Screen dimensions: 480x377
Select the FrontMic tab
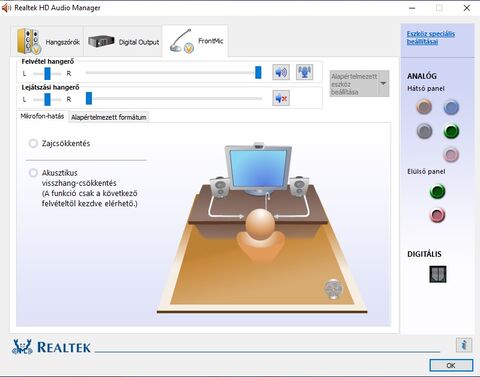(x=195, y=41)
